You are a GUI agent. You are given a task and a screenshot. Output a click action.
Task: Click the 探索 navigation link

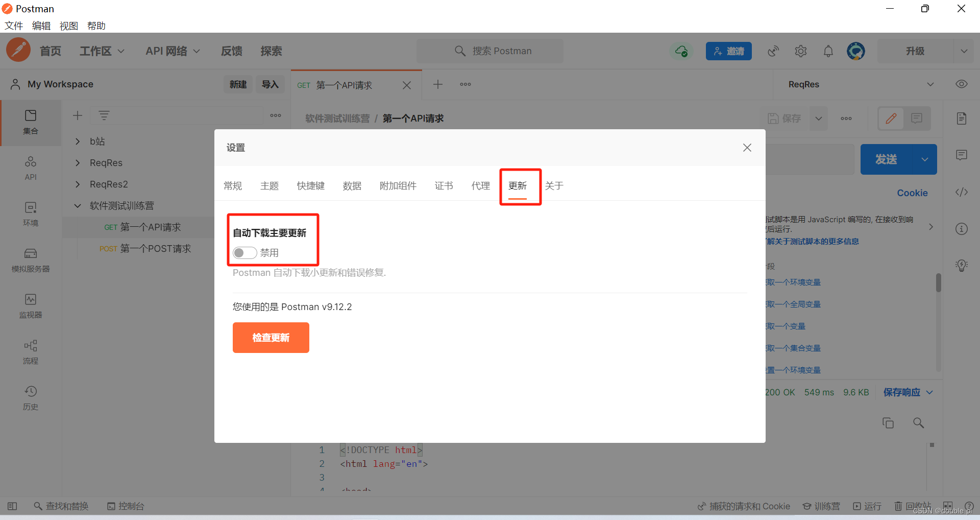click(271, 51)
